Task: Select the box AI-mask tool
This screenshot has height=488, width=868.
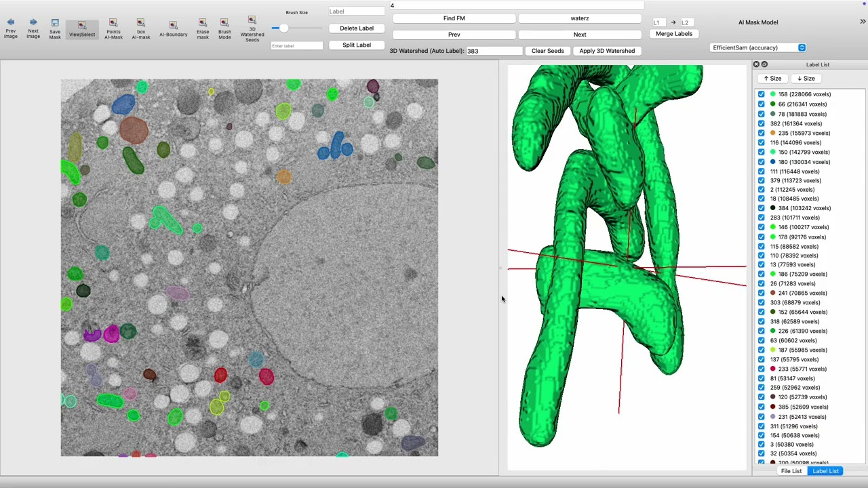Action: pyautogui.click(x=141, y=28)
